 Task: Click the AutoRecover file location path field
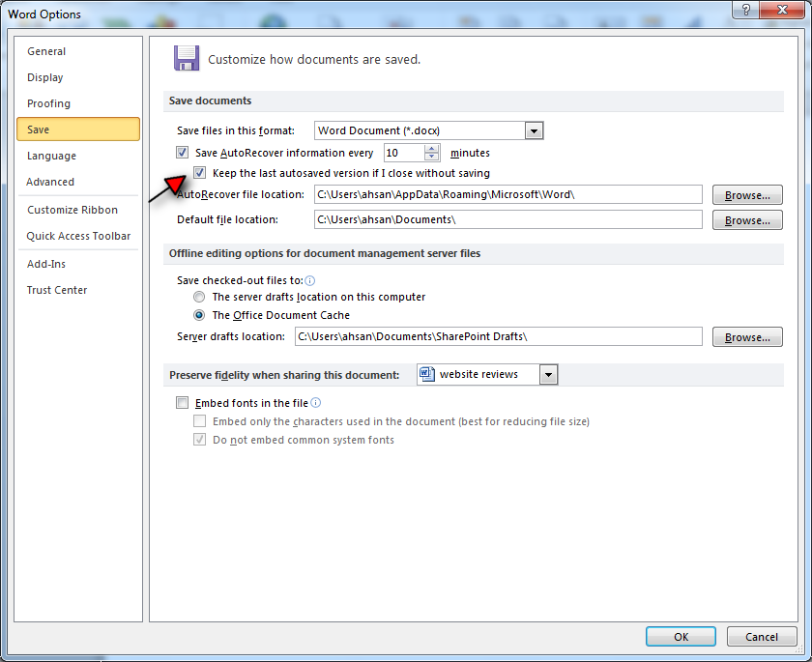[508, 194]
